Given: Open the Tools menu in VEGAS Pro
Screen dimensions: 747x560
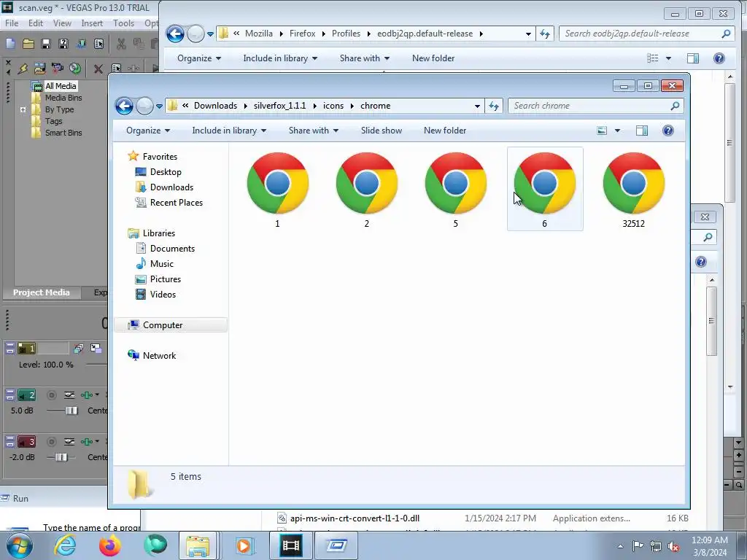Looking at the screenshot, I should tap(123, 23).
